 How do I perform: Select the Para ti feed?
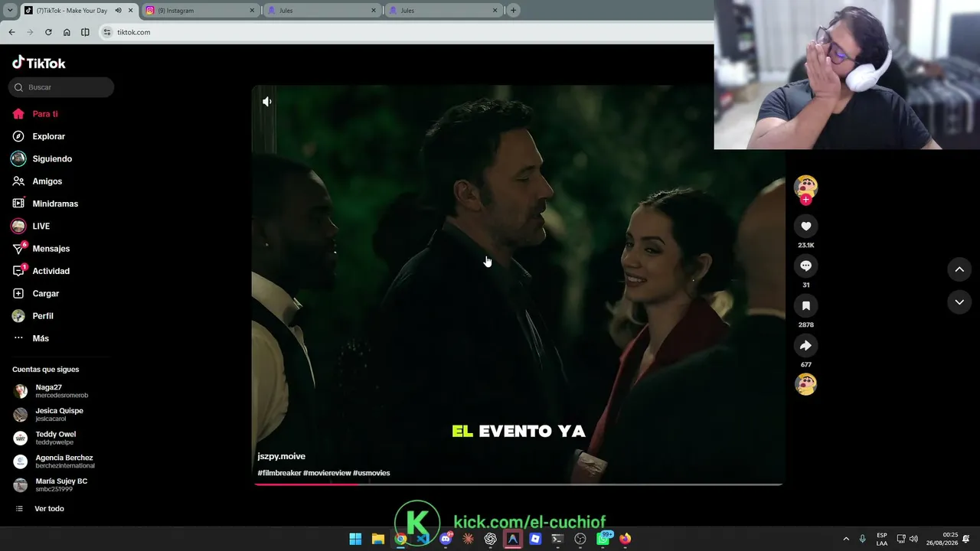coord(45,114)
